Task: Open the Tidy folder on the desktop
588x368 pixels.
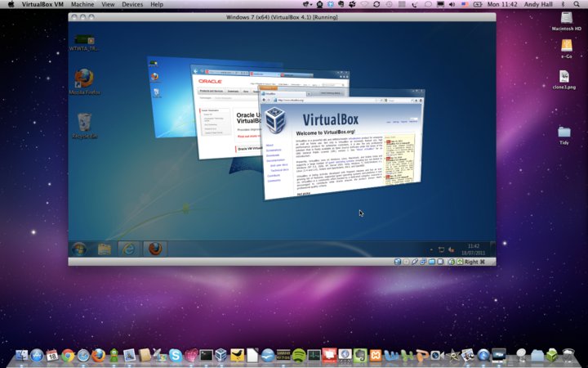Action: (564, 132)
